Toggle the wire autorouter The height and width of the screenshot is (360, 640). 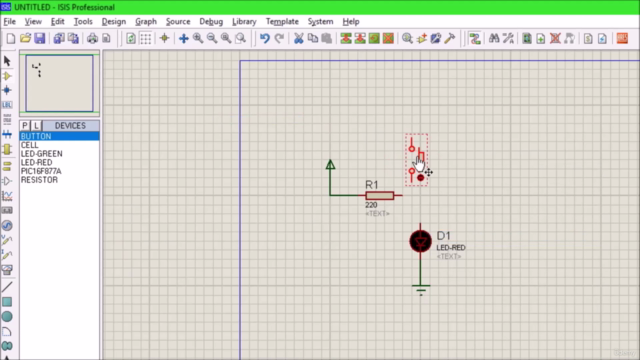click(x=475, y=38)
